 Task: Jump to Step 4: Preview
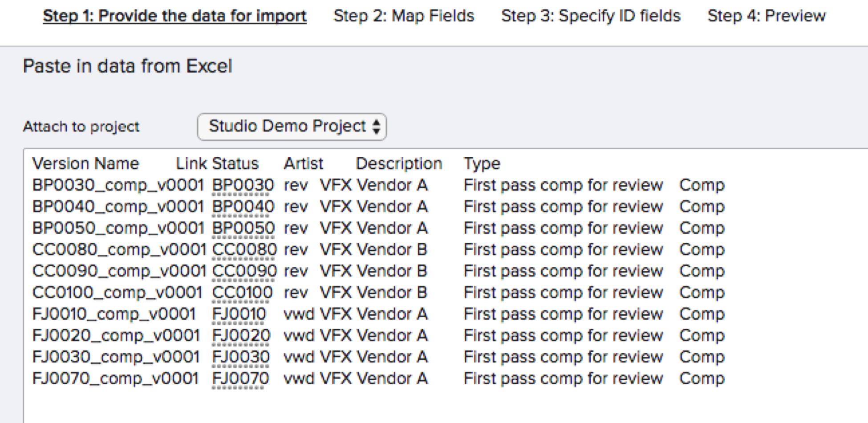point(767,16)
